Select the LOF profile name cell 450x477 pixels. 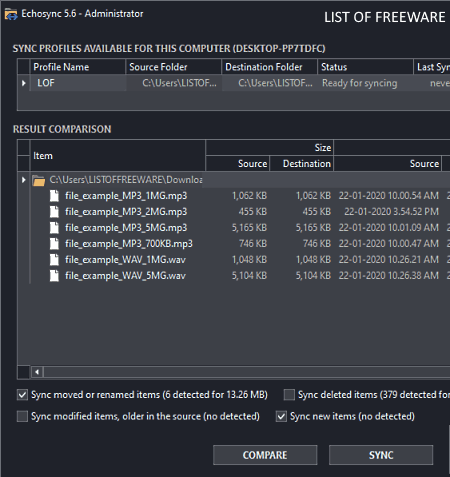[78, 83]
